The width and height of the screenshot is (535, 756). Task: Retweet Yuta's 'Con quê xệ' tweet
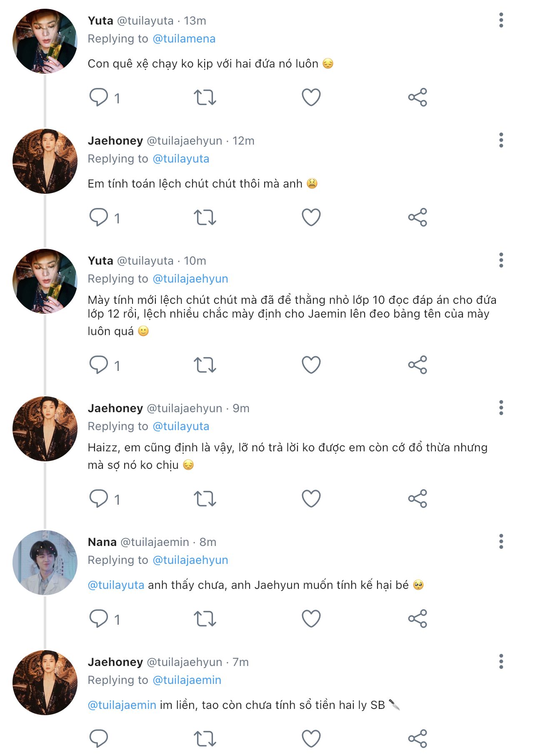coord(205,98)
